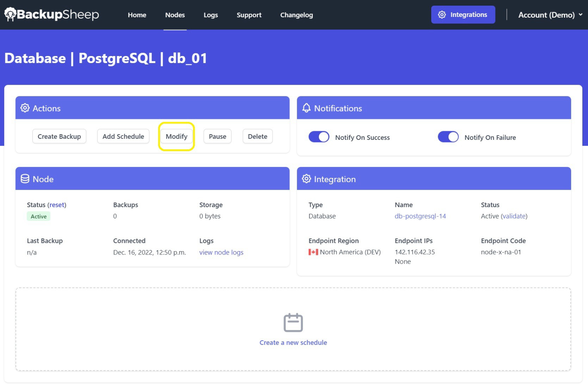Click the Notify On Success label
This screenshot has height=385, width=588.
point(362,138)
